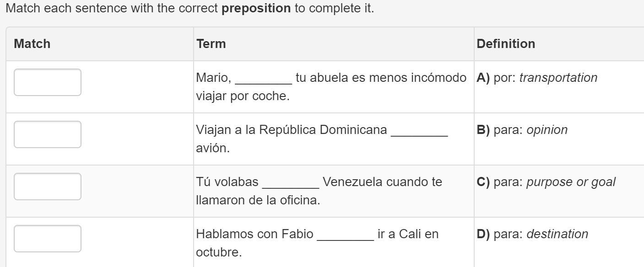Select definition B) para: opinion
644x267 pixels.
pos(522,130)
